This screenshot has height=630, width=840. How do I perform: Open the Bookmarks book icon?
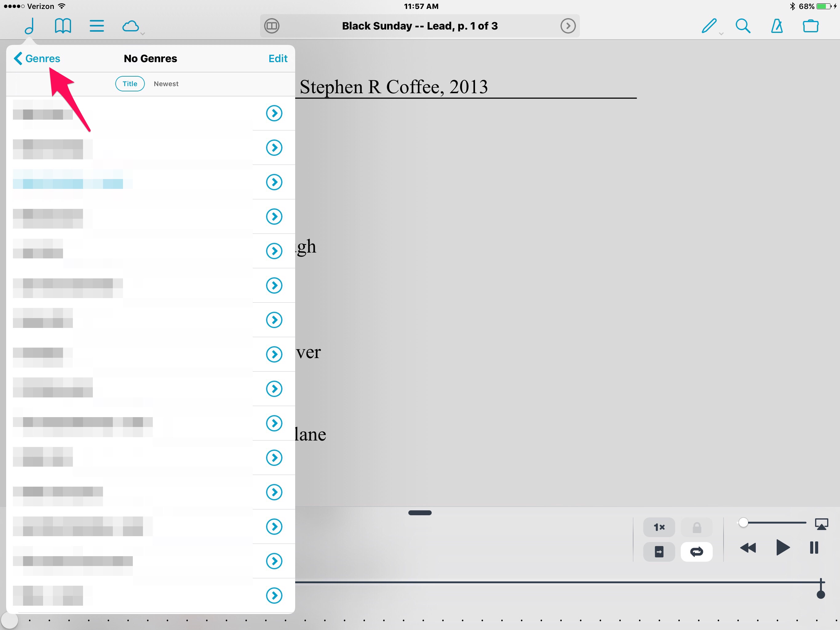[x=63, y=26]
